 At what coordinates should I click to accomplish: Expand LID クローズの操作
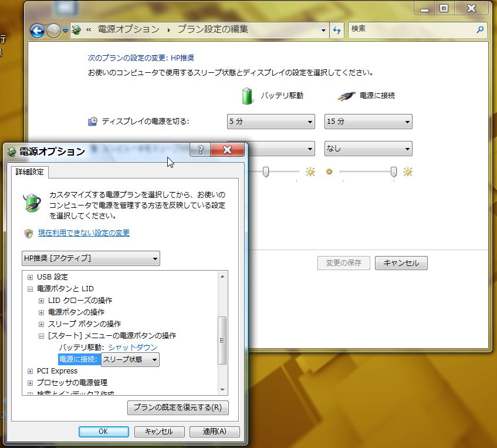41,301
